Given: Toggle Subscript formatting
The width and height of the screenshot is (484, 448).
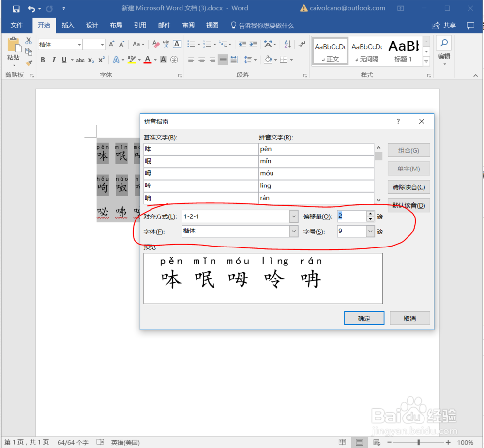Looking at the screenshot, I should click(x=91, y=60).
